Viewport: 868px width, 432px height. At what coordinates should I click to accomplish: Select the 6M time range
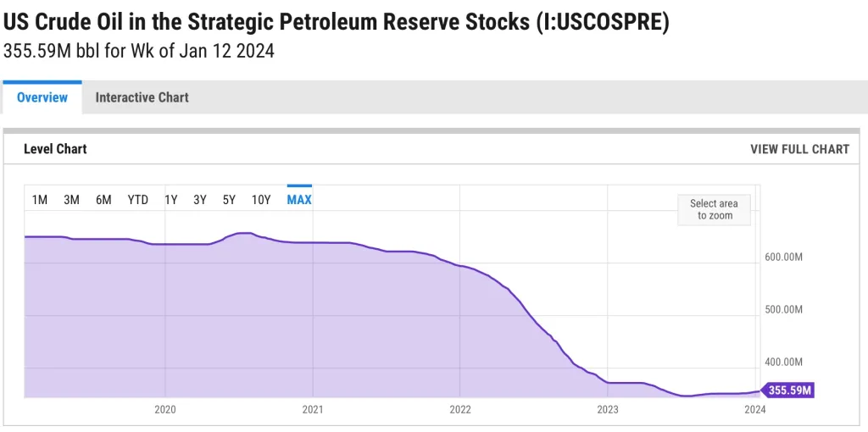point(103,200)
